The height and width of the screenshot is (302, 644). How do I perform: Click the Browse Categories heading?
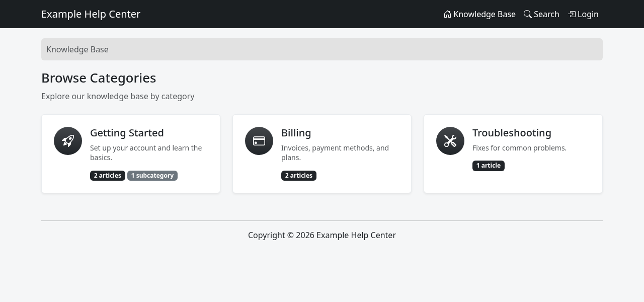coord(99,78)
